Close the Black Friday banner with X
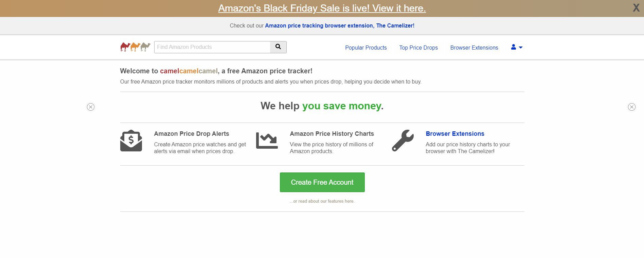Viewport: 644px width, 258px height. [x=636, y=8]
